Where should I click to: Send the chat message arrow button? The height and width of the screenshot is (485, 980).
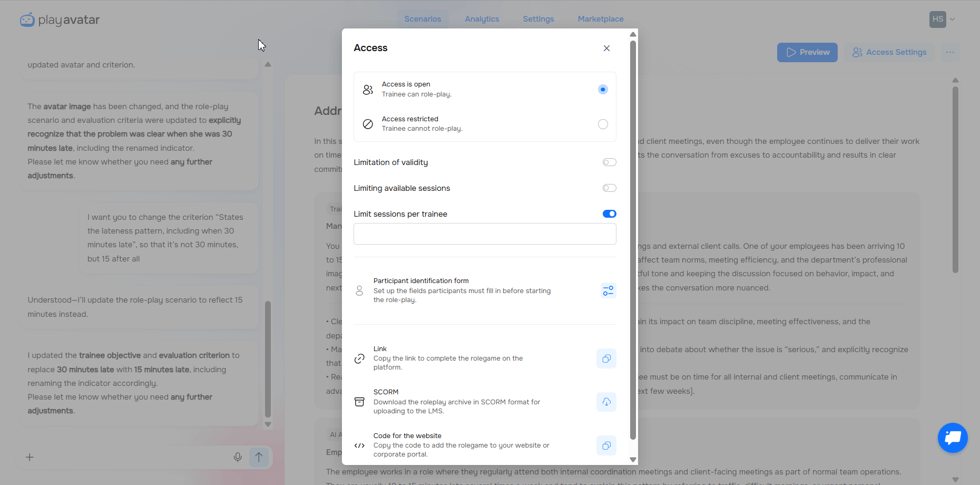[259, 457]
